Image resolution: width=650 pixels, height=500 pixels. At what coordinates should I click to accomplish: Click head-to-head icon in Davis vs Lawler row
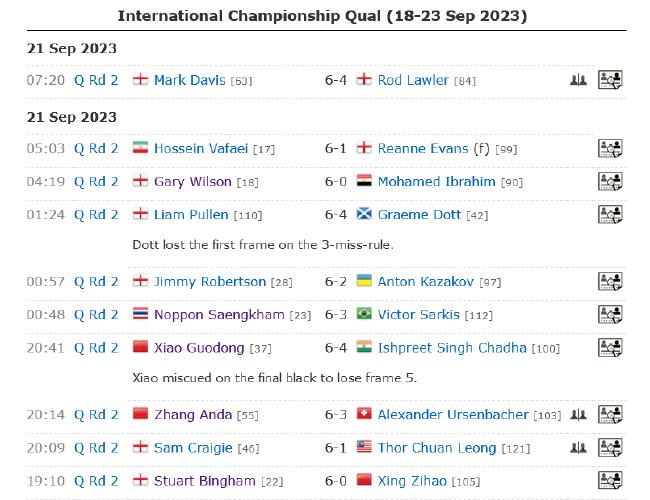click(x=578, y=80)
